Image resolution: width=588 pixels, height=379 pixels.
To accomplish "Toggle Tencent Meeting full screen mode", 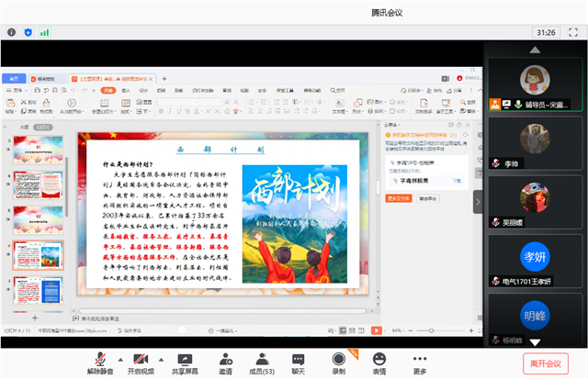I will [x=573, y=32].
